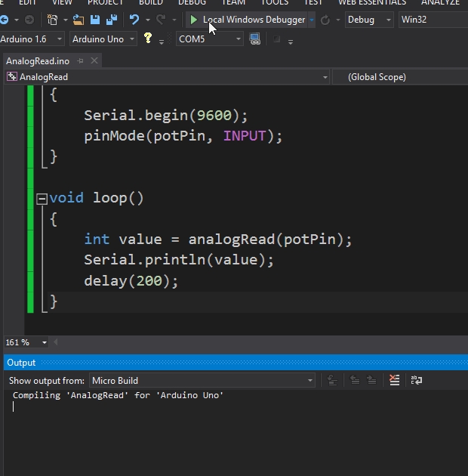
Task: Open the COM5 serial port dropdown
Action: tap(209, 39)
